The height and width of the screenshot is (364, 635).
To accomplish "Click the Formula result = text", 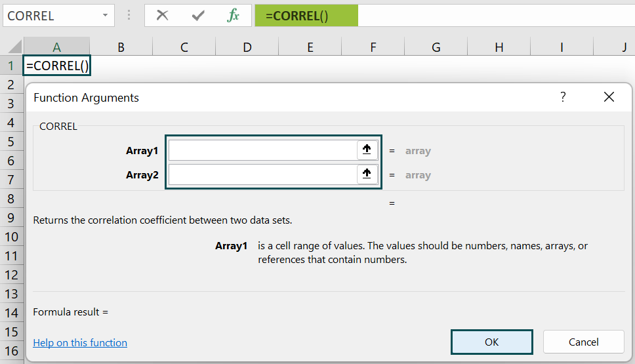I will pos(70,312).
